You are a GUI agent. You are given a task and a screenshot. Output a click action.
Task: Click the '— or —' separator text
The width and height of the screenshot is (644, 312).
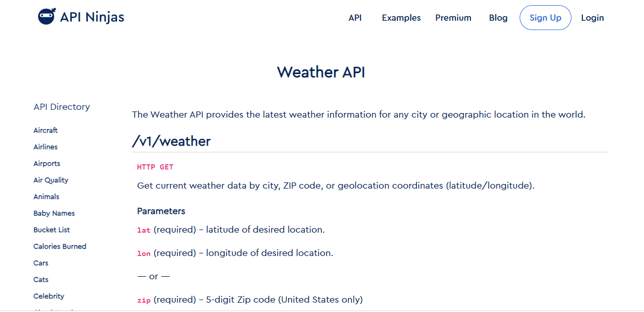click(153, 276)
